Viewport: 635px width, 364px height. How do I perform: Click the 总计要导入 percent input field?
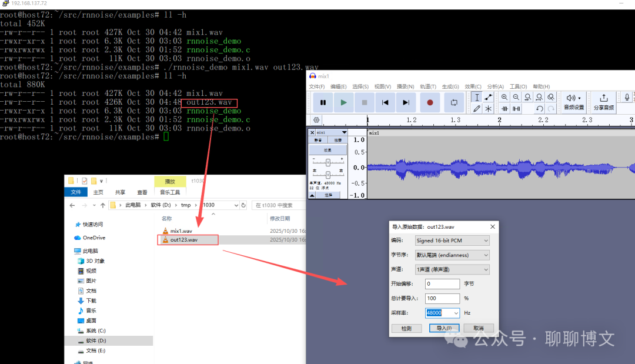click(x=442, y=298)
